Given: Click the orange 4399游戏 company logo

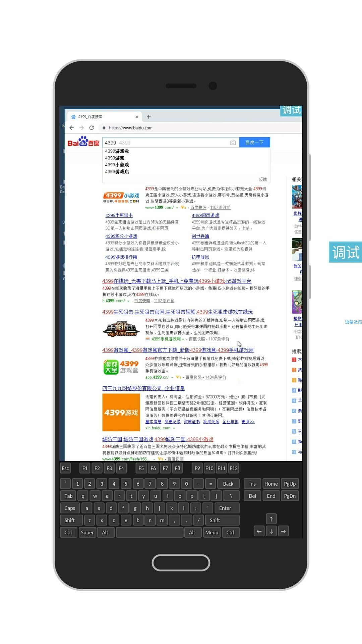Looking at the screenshot, I should pos(121,413).
